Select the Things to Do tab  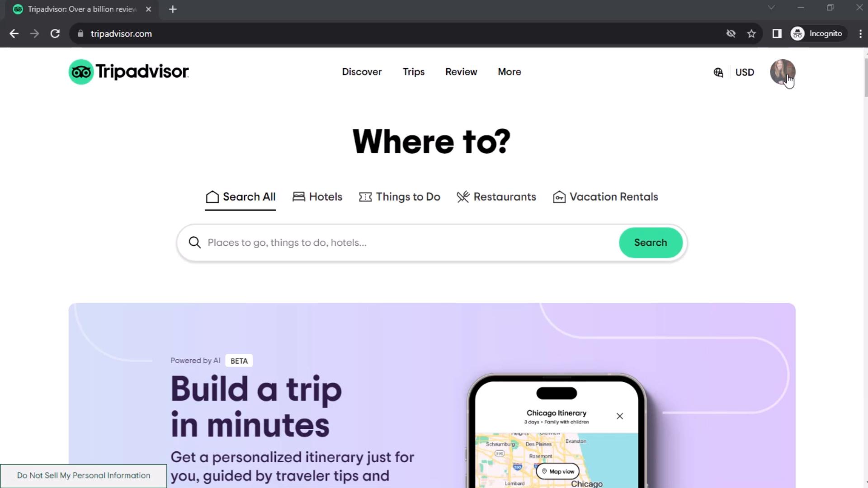coord(400,197)
